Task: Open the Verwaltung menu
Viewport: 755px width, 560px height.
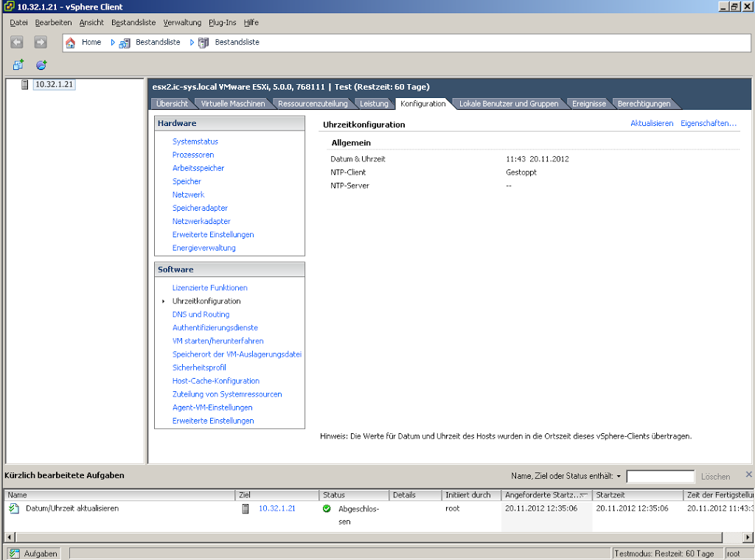Action: click(x=182, y=23)
